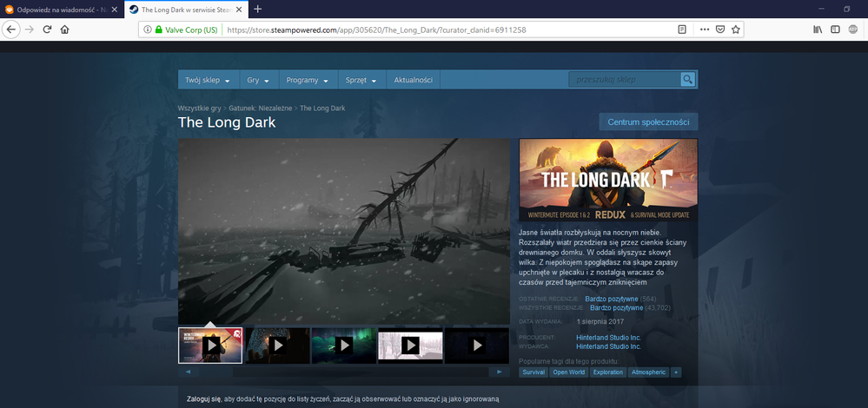
Task: Click the browser back arrow button
Action: (10, 29)
